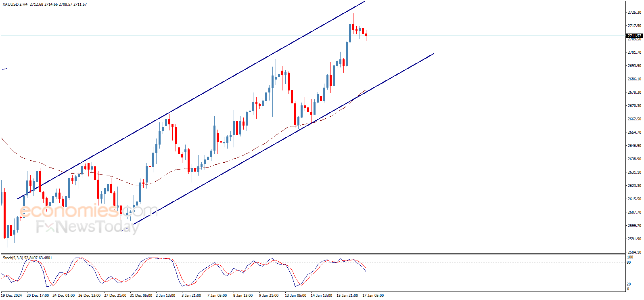Click the 20 Dec 17:00 time label
The image size is (644, 300).
(38, 296)
